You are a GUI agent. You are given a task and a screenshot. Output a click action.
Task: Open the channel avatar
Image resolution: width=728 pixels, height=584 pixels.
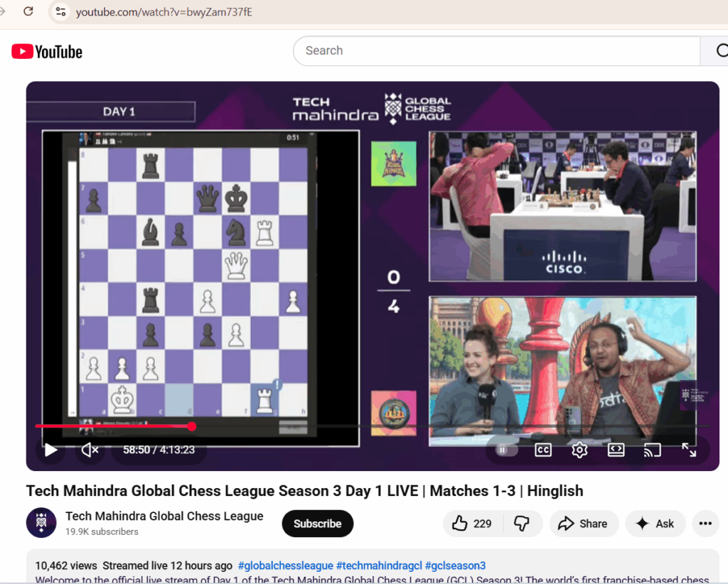[x=41, y=523]
